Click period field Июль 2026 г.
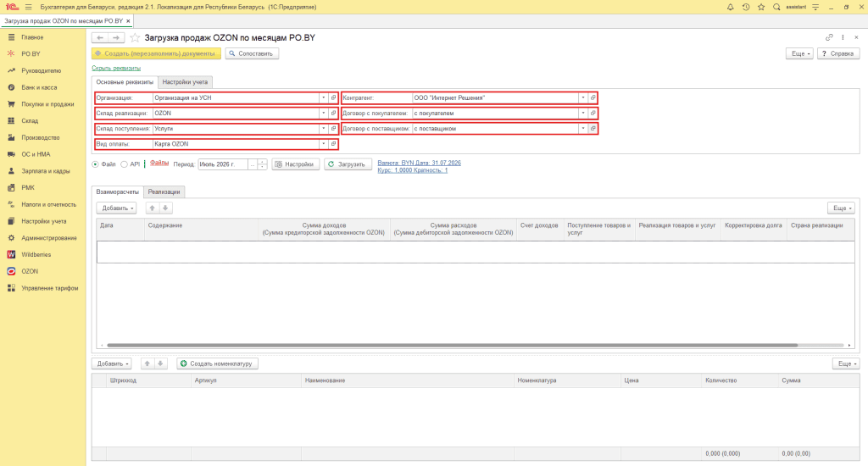 click(223, 164)
